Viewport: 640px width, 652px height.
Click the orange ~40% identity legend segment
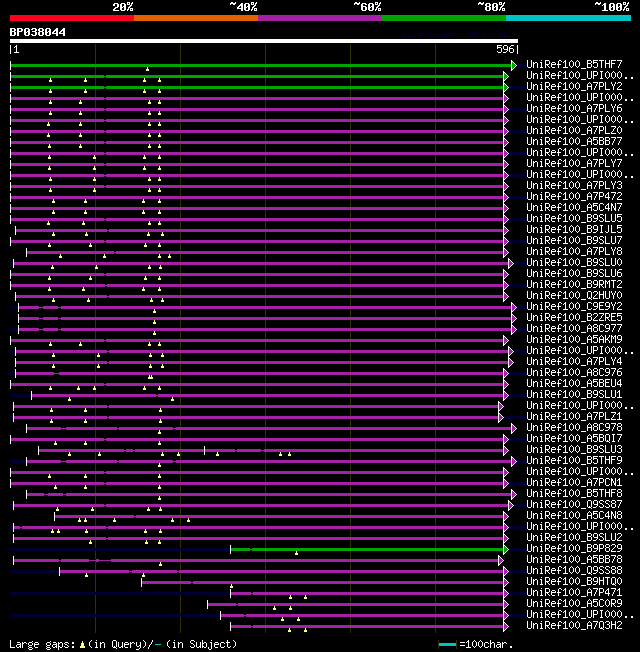tap(196, 18)
